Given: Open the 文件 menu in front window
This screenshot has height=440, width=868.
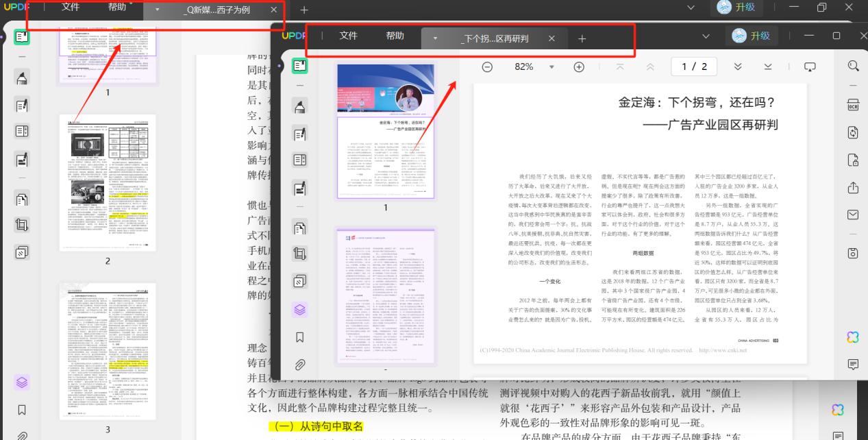Looking at the screenshot, I should click(x=349, y=36).
